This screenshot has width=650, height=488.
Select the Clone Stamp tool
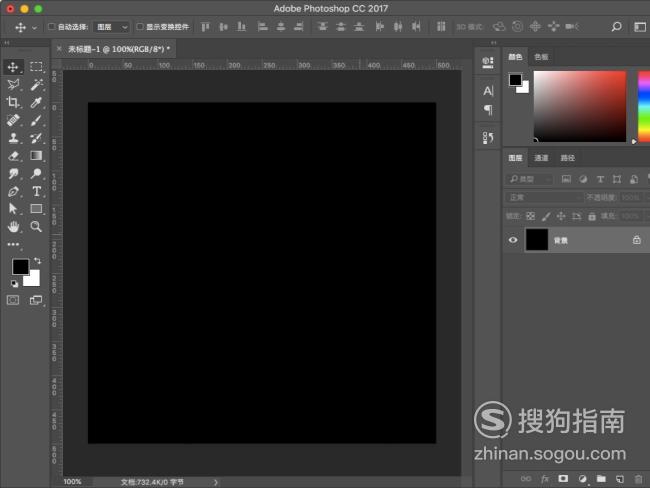[x=13, y=138]
